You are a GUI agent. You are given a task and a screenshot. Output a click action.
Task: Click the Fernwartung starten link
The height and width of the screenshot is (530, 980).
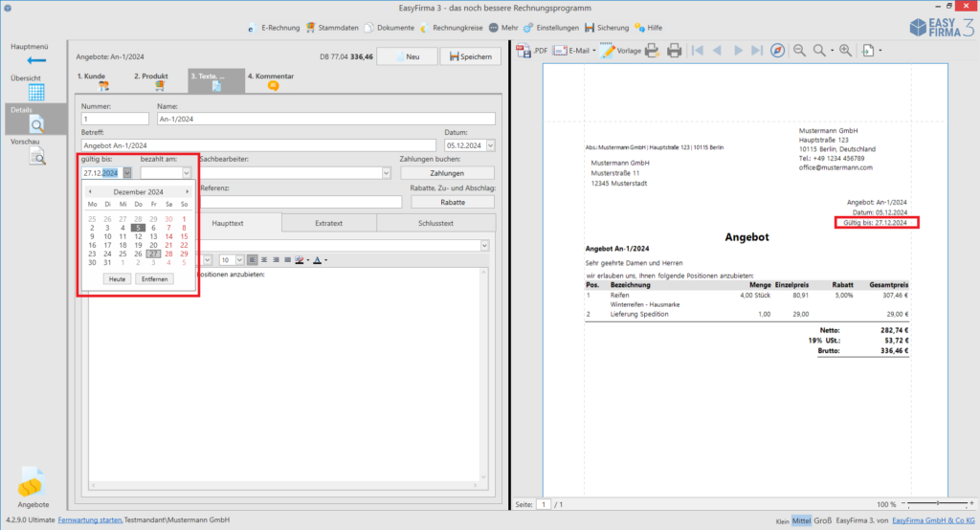pyautogui.click(x=90, y=520)
